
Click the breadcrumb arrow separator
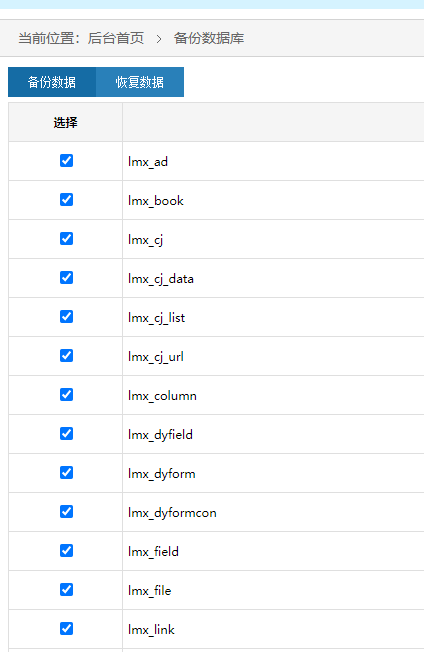(159, 39)
